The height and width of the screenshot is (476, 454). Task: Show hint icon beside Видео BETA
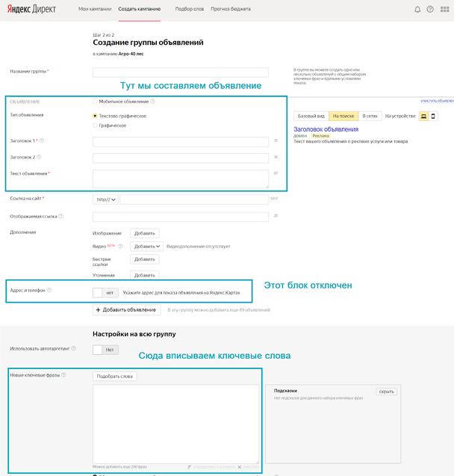[120, 246]
